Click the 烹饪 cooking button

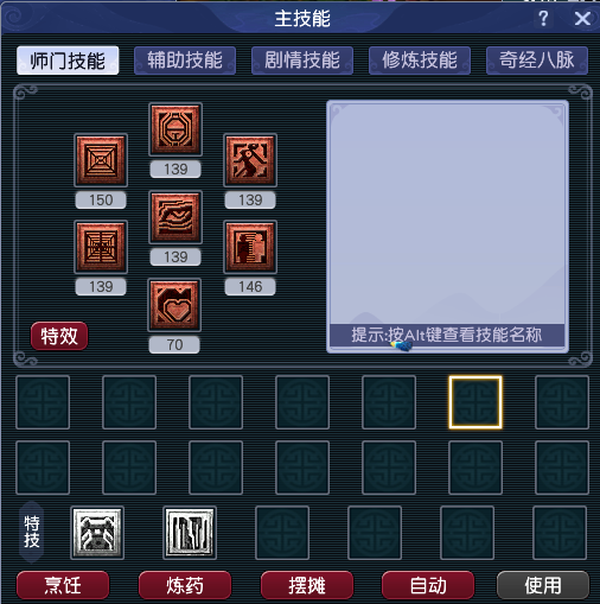63,585
